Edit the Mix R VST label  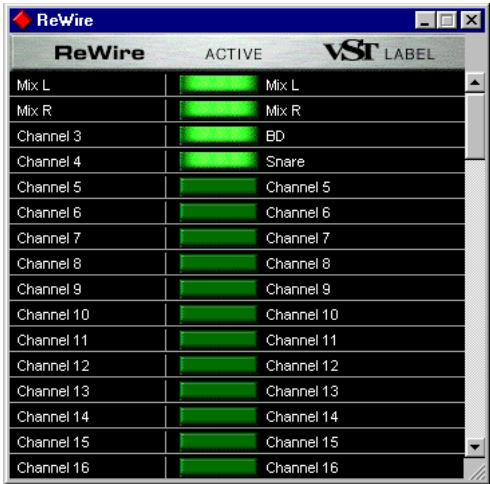pyautogui.click(x=283, y=111)
